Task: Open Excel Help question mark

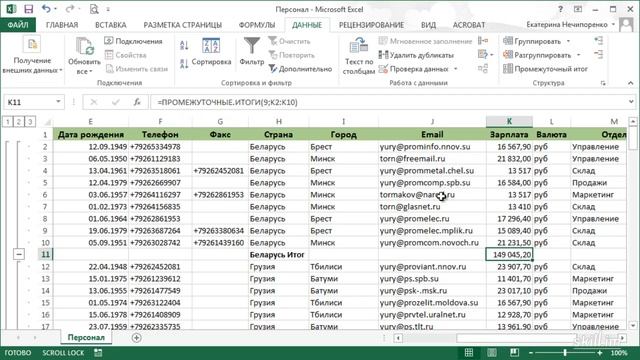Action: tap(560, 9)
